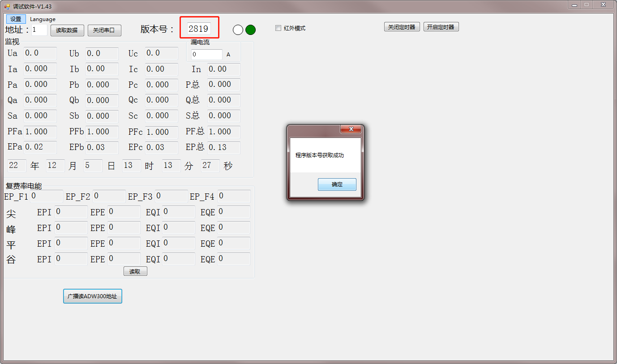Click the EP总 total energy field
Screen dimensions: 617x364
click(x=223, y=147)
